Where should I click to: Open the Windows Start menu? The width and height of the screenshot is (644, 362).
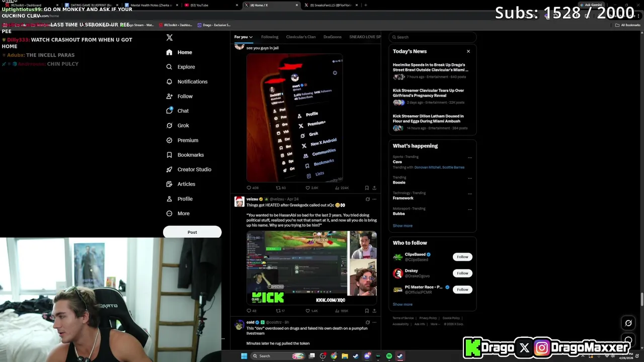click(244, 356)
